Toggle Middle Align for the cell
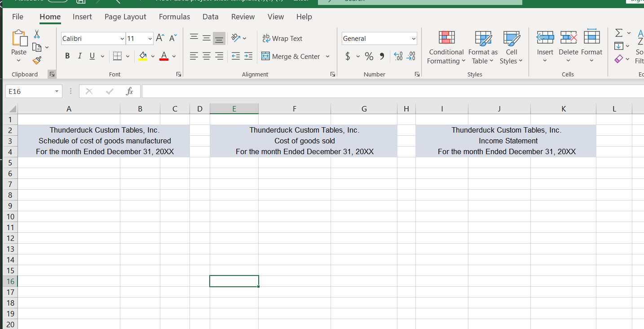The width and height of the screenshot is (644, 329). (207, 38)
